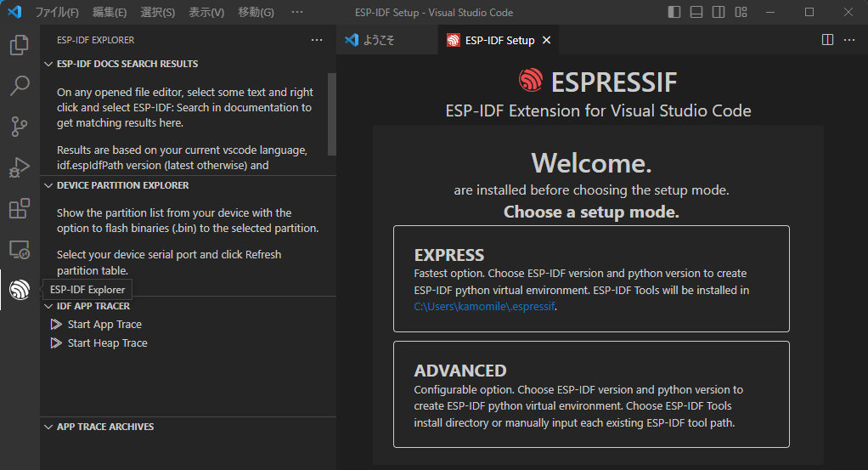Click the .espressif directory path link
Image resolution: width=868 pixels, height=470 pixels.
(484, 307)
